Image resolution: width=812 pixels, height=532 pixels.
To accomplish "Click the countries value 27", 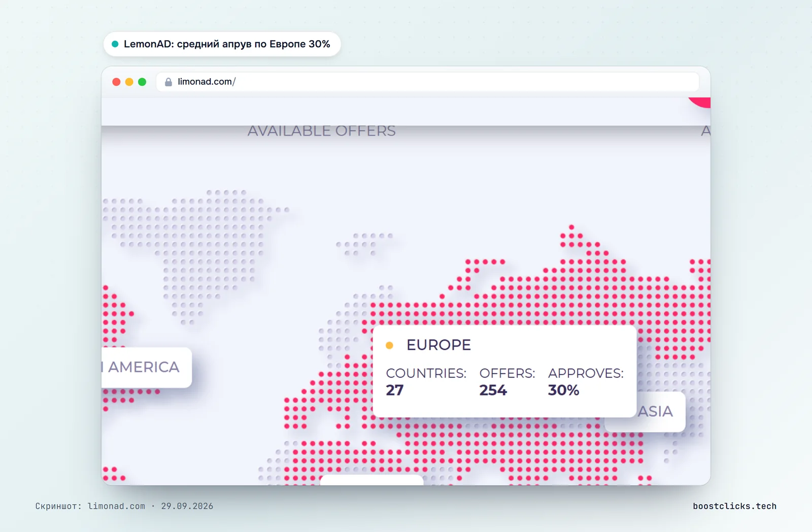I will (x=395, y=390).
